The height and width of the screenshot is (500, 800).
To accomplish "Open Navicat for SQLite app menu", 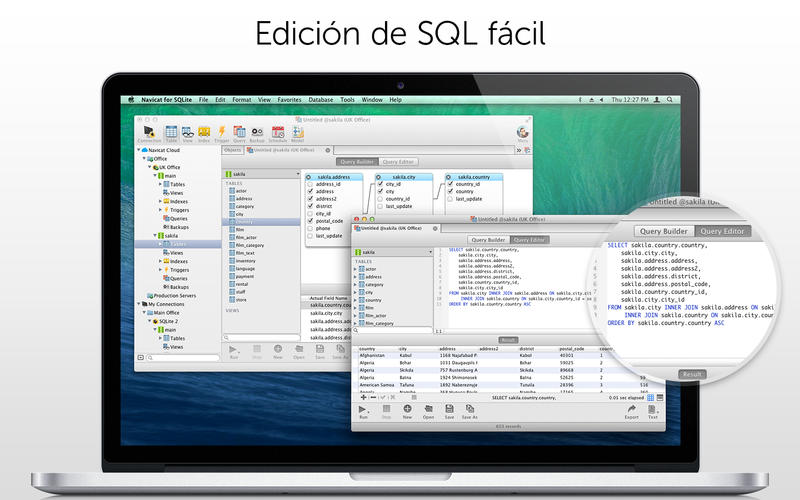I will pos(166,100).
